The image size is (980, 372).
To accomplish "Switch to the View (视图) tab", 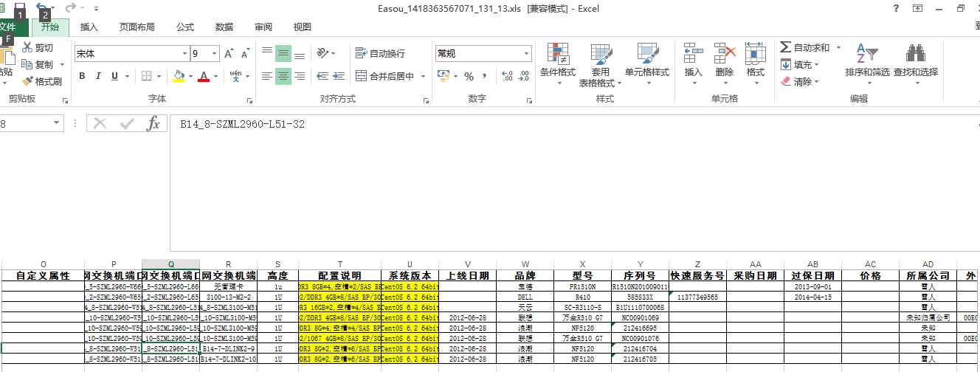I will pyautogui.click(x=303, y=27).
